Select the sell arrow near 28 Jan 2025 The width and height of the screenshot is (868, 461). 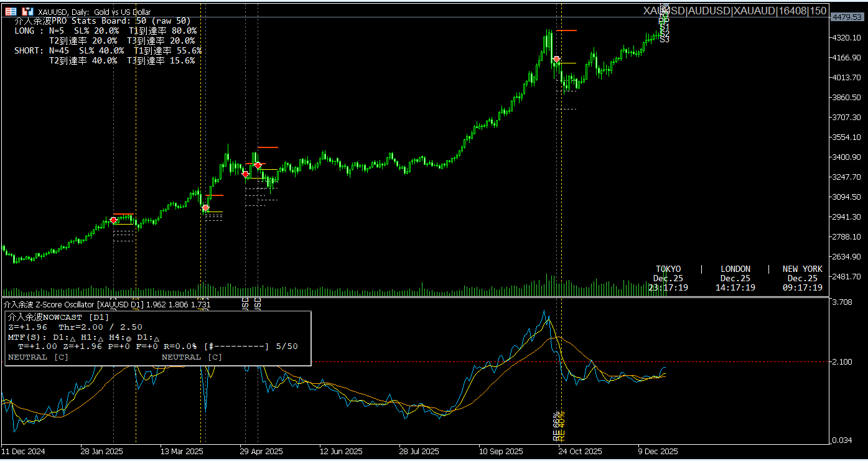(113, 220)
